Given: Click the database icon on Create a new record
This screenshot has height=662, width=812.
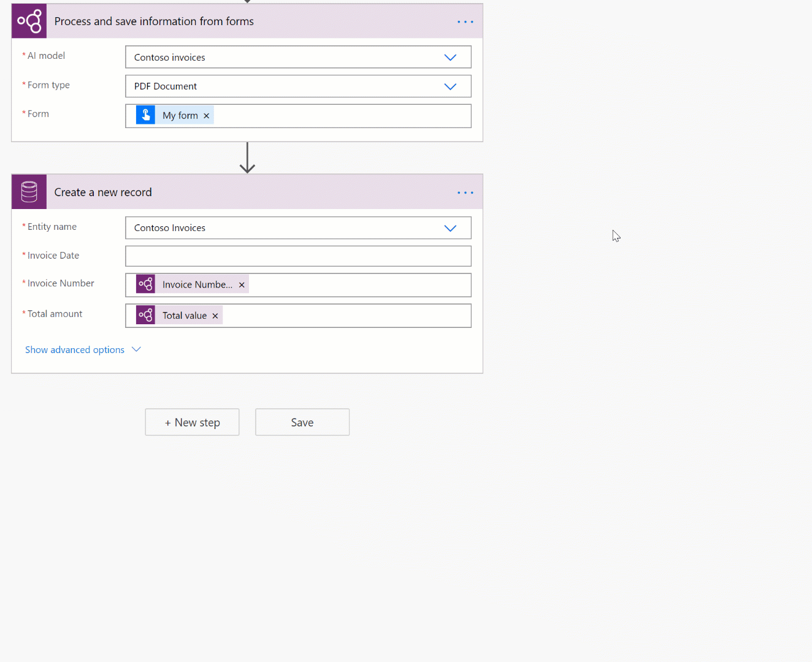Looking at the screenshot, I should (29, 191).
